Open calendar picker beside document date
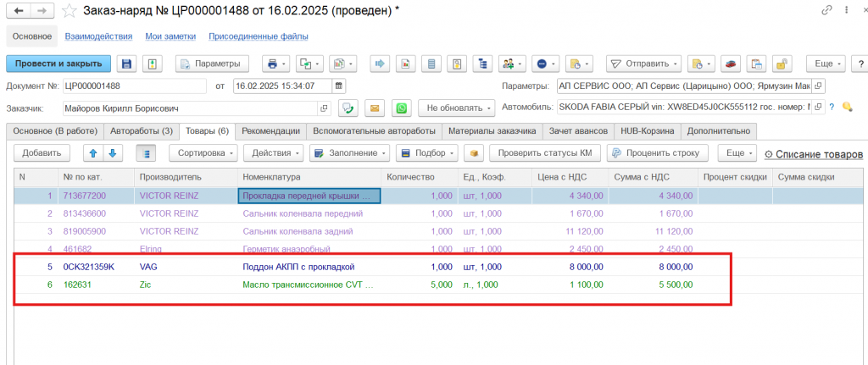Image resolution: width=868 pixels, height=365 pixels. (339, 86)
